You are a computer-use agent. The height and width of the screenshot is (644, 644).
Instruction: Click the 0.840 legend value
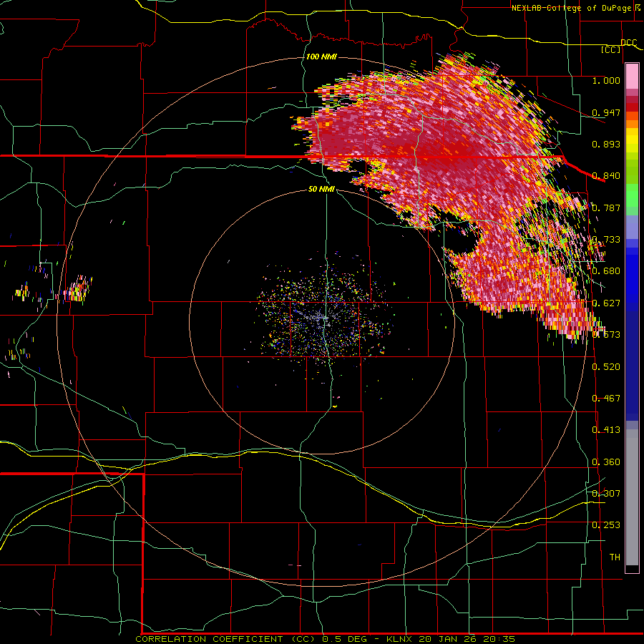point(606,176)
